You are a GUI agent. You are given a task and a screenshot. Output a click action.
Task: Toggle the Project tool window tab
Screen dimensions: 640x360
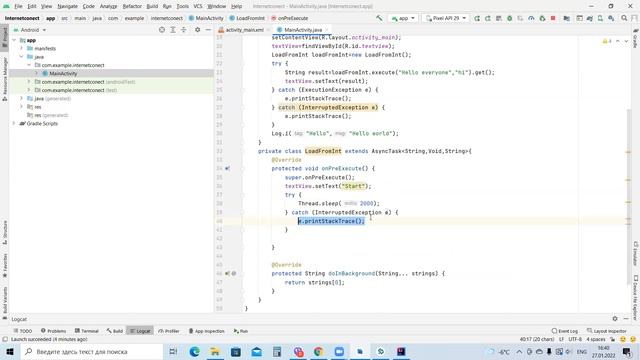[x=4, y=37]
